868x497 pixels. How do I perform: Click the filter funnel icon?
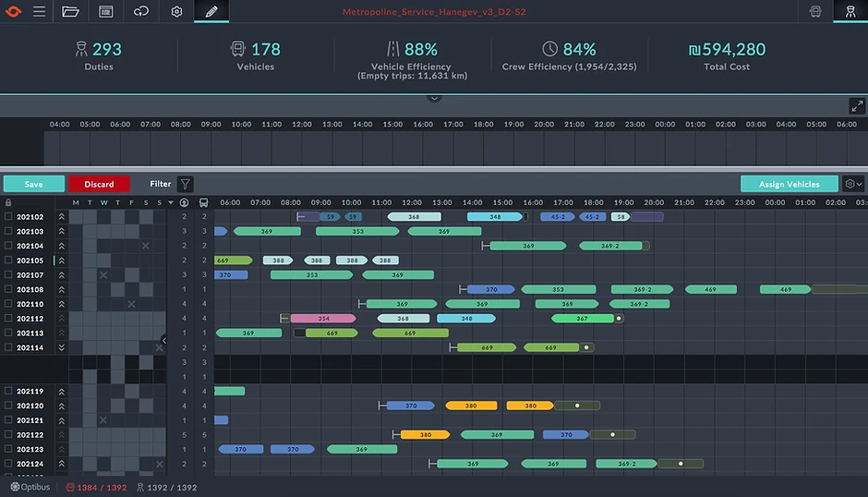[186, 184]
